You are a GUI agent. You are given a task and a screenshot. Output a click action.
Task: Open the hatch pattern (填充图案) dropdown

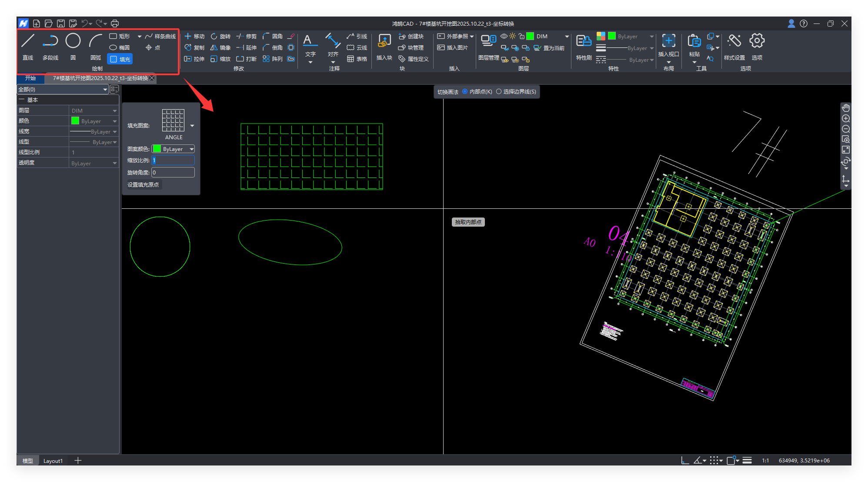[x=192, y=126]
